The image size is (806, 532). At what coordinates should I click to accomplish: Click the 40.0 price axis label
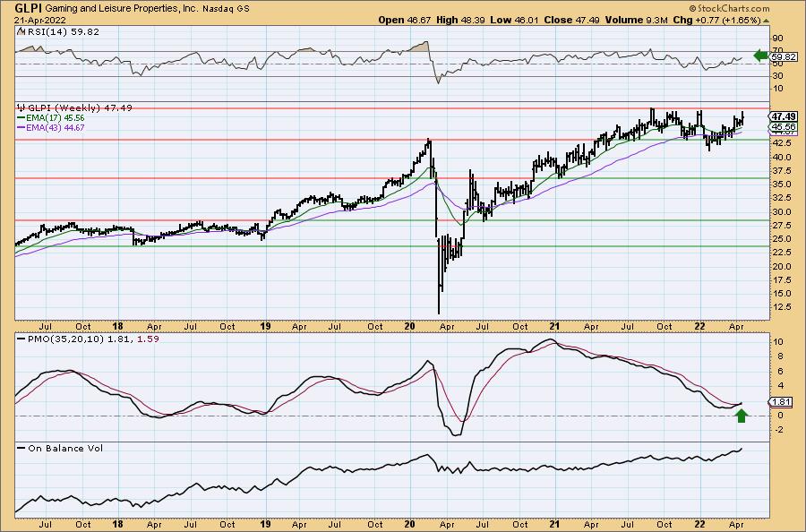point(780,158)
